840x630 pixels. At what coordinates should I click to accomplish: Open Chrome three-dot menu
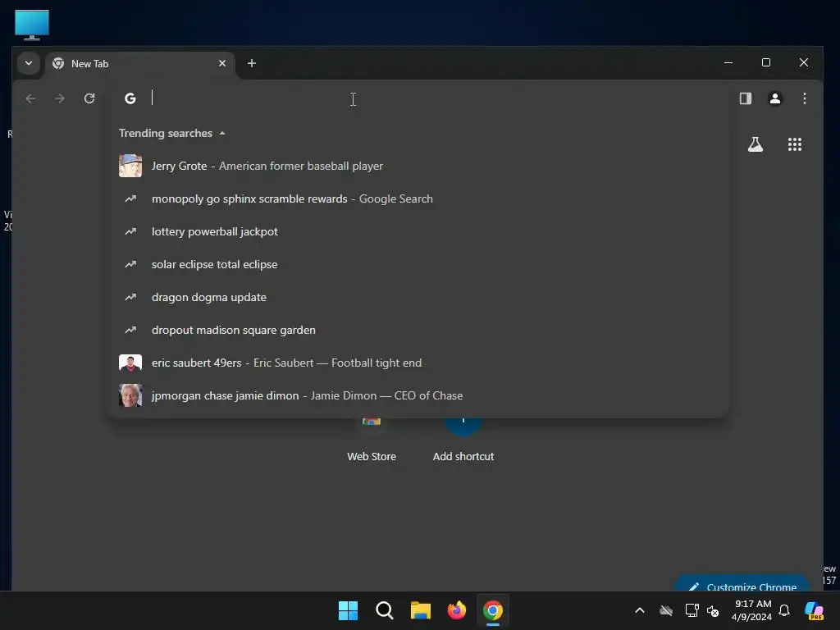tap(804, 98)
